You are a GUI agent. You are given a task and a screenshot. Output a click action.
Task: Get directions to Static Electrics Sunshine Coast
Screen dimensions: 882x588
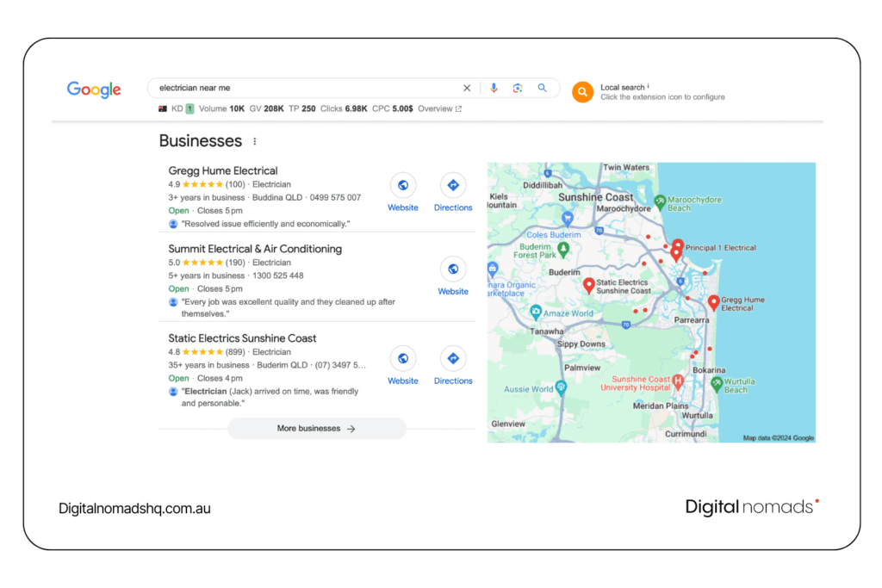tap(453, 358)
